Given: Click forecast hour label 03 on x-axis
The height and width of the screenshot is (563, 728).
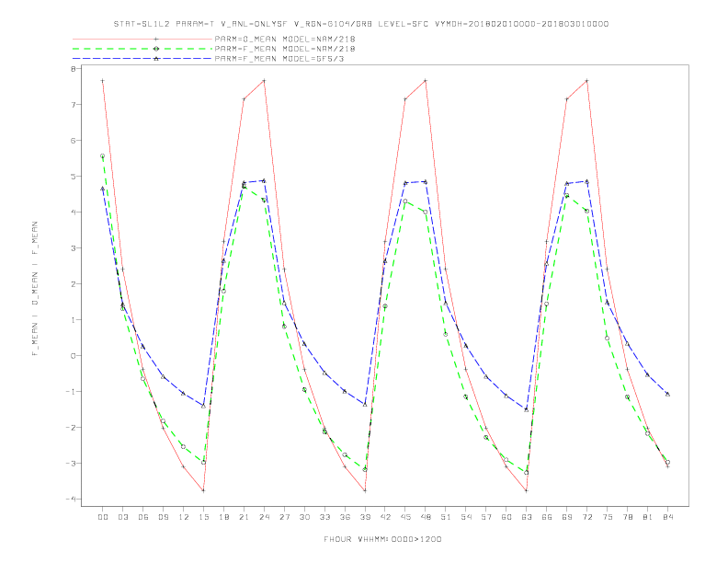Looking at the screenshot, I should (123, 517).
